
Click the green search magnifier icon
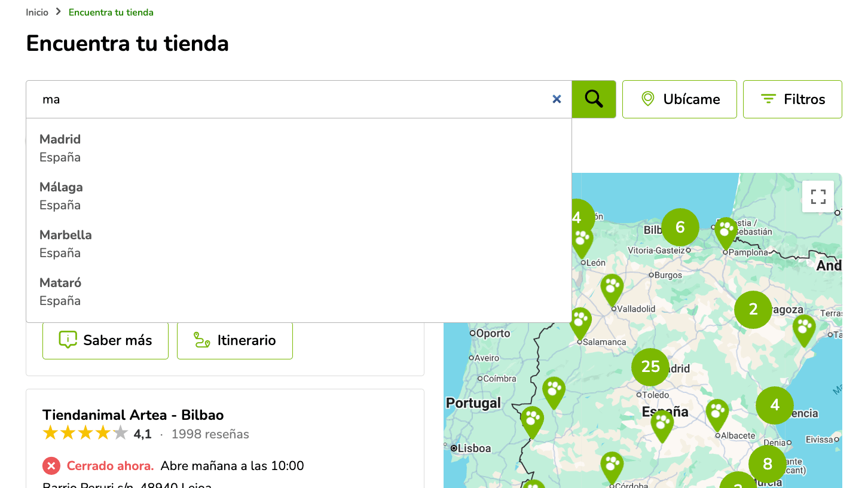[x=594, y=99]
